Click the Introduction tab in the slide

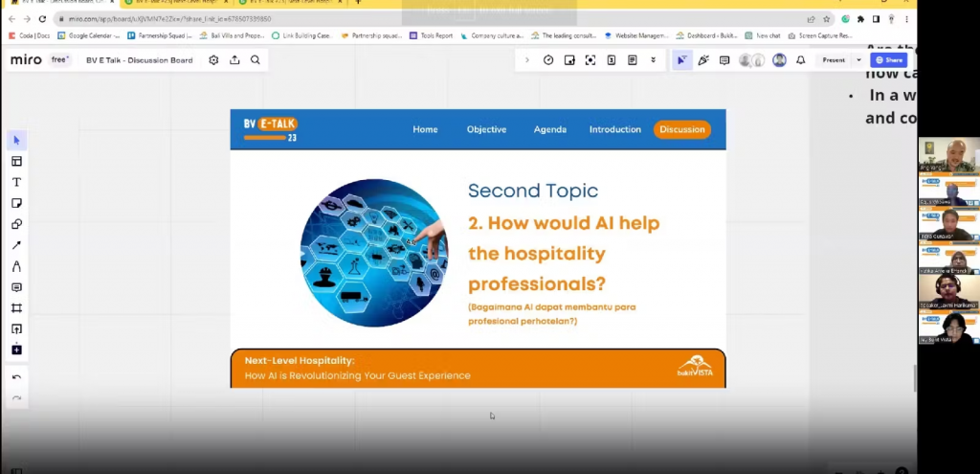[615, 129]
